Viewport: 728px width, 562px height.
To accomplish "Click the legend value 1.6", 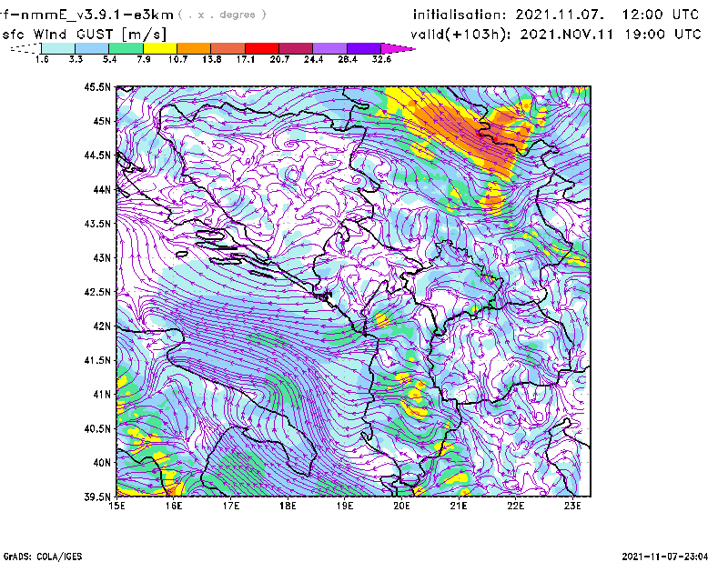I will tap(42, 59).
